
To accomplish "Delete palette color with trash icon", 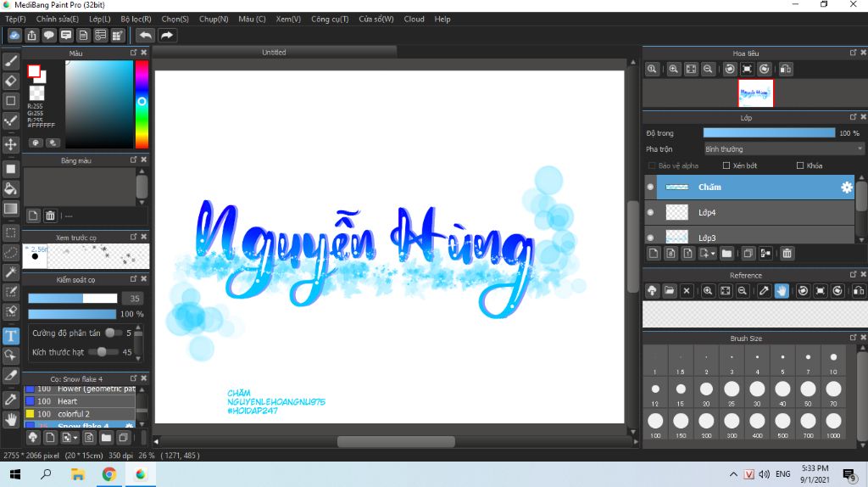I will [x=50, y=216].
